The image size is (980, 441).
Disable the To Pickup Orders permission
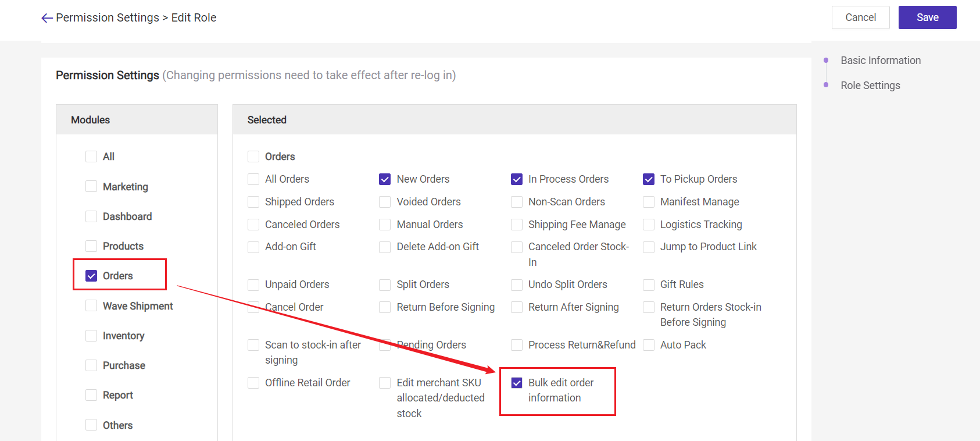click(x=649, y=179)
